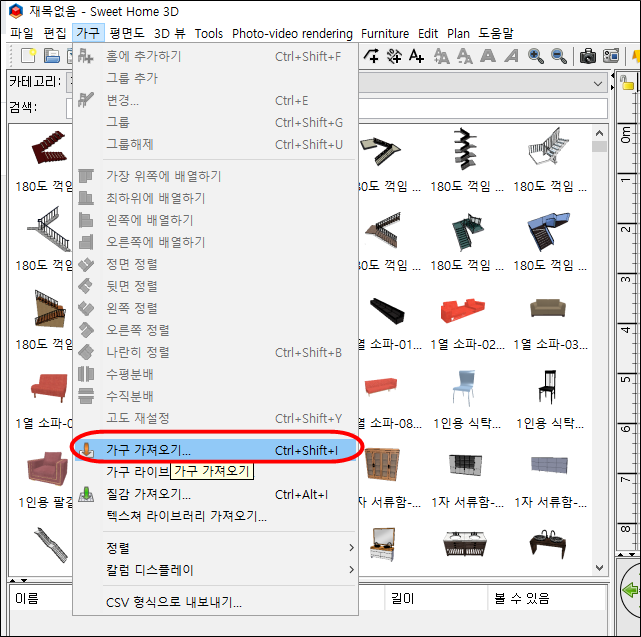Click the zoom in magnifier icon
Viewport: 641px width, 637px height.
click(536, 56)
